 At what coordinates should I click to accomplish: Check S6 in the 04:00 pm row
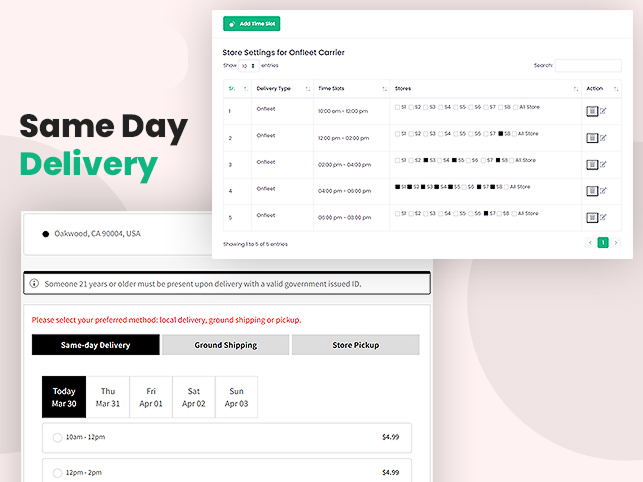coord(464,187)
